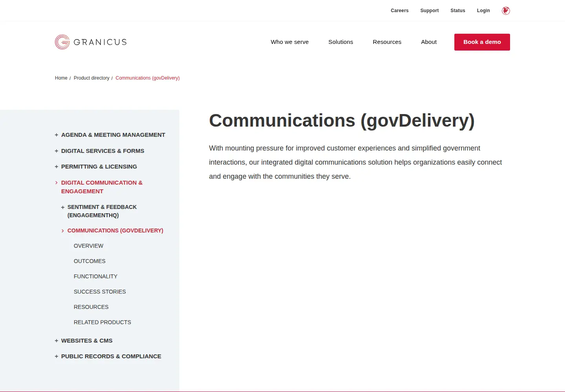Image resolution: width=565 pixels, height=392 pixels.
Task: Expand Permitting & Licensing plus icon
Action: (56, 167)
